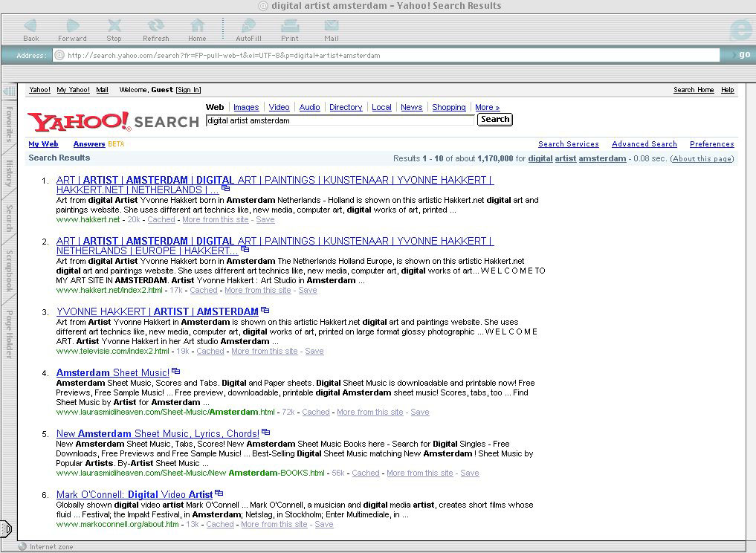Click the Internet zone status bar entry
This screenshot has height=553, width=756.
(x=46, y=547)
